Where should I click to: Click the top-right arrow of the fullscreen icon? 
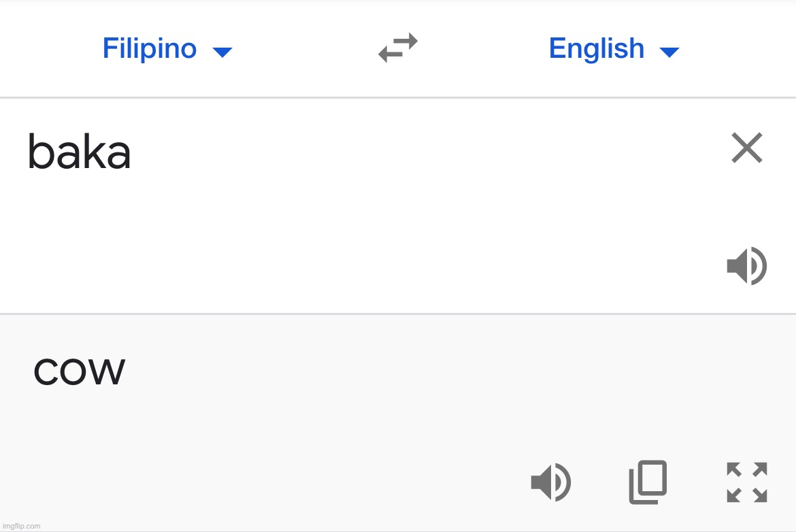[x=760, y=469]
